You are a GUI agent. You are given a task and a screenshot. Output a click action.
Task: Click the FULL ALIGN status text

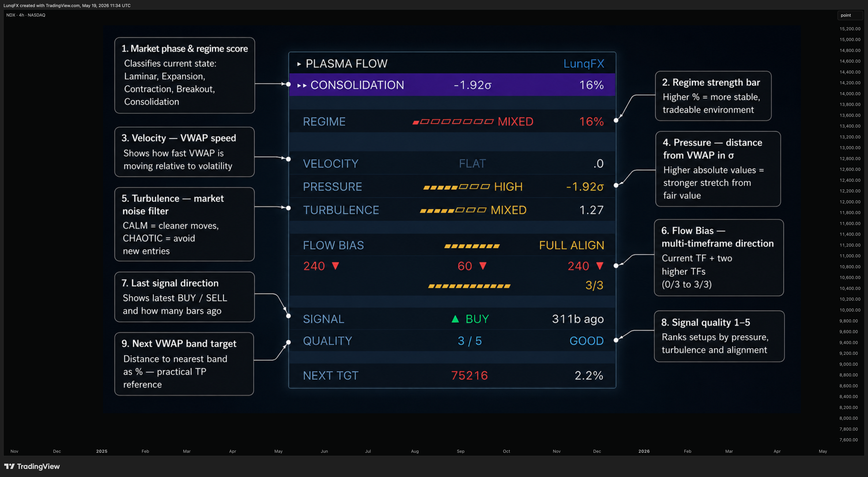coord(572,245)
